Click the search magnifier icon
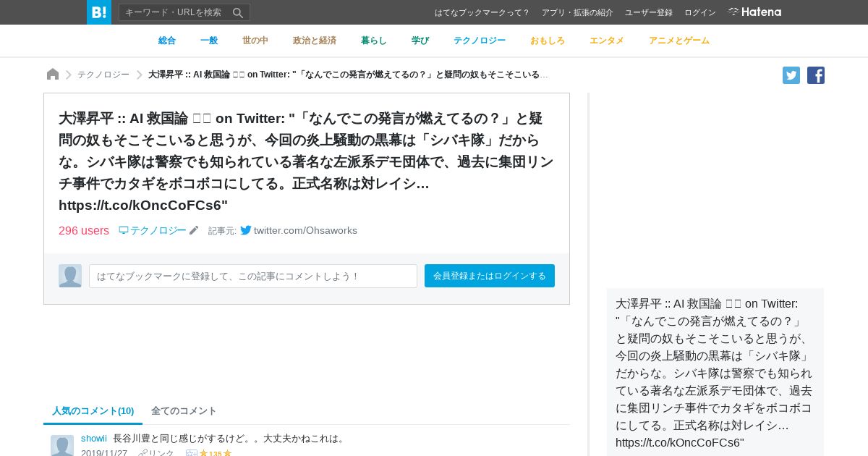The width and height of the screenshot is (868, 456). tap(238, 12)
